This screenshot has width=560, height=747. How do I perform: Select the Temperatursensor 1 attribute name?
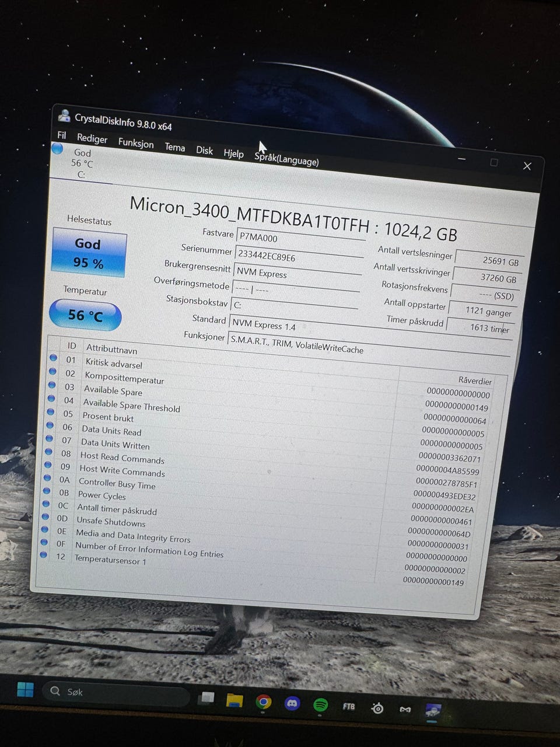tap(110, 560)
